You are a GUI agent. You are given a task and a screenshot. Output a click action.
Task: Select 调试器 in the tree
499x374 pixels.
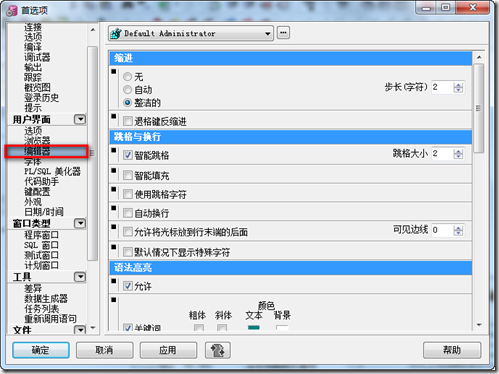tap(37, 57)
